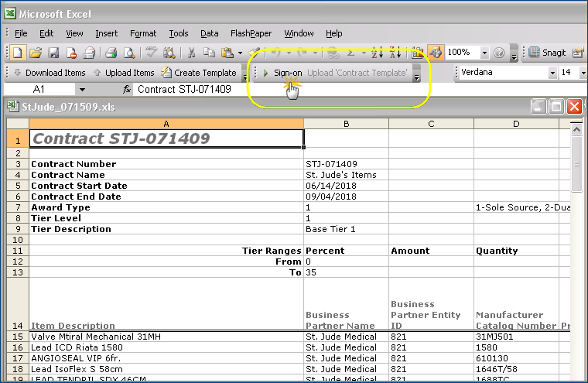
Task: Click the formula bar showing Contract STJ-071409
Action: (x=309, y=90)
